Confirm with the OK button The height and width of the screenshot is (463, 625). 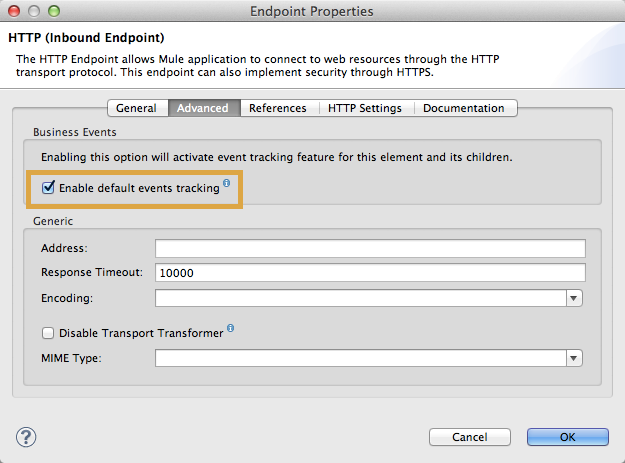point(567,437)
